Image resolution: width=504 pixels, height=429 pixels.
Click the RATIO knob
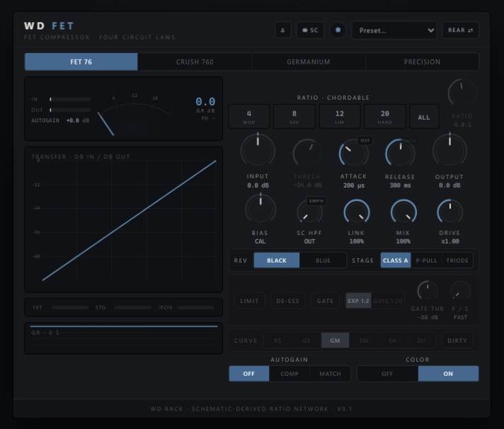point(462,93)
